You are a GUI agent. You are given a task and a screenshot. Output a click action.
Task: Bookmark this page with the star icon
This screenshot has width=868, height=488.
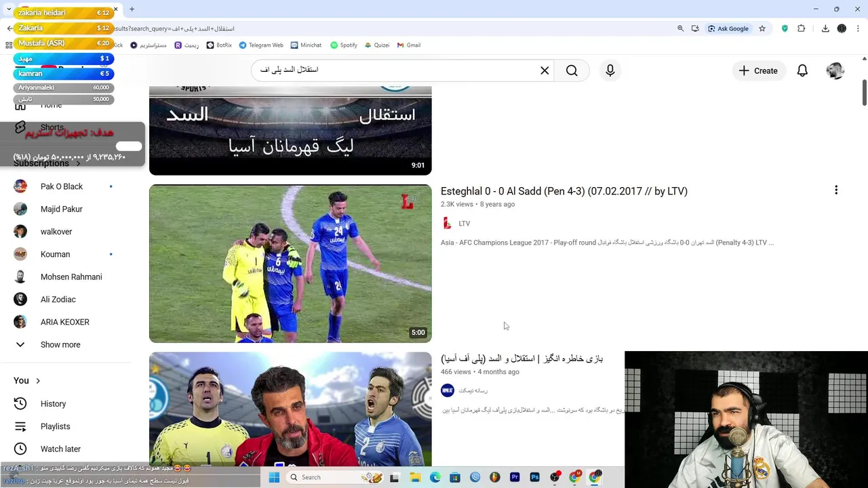[x=762, y=28]
